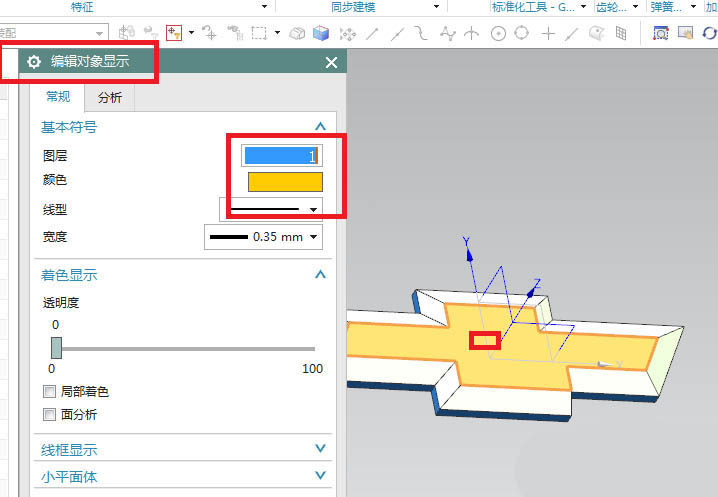Enable the intersection snap icon
Screen dimensions: 718x497
[x=472, y=33]
